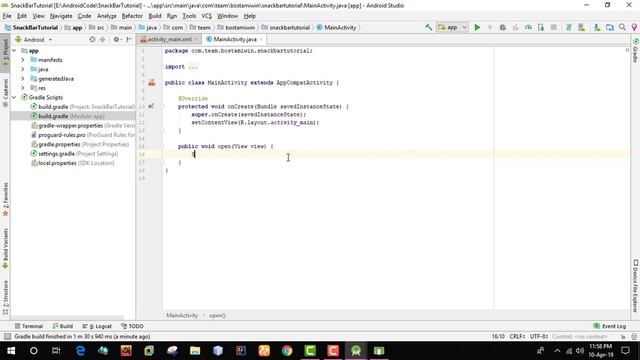
Task: Open the Event Log
Action: [x=610, y=326]
